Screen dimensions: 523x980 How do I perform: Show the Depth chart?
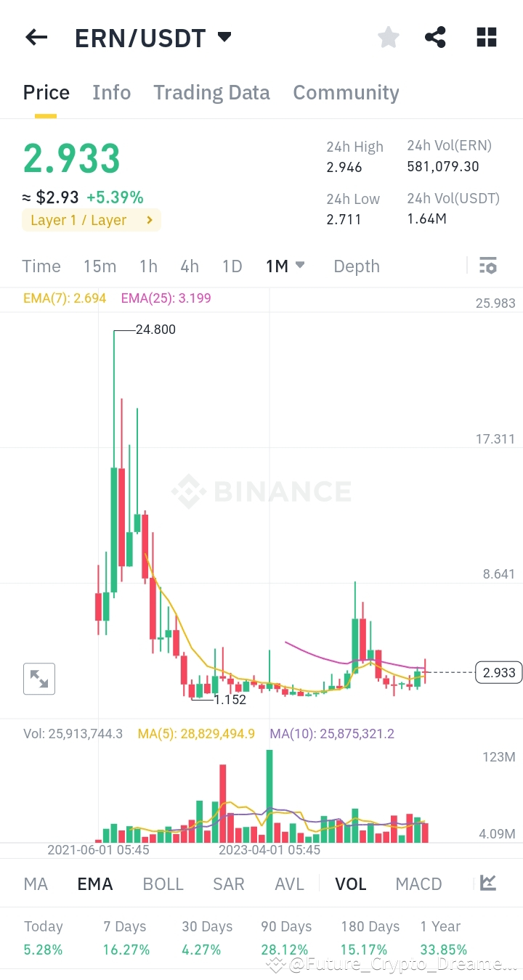pos(357,266)
